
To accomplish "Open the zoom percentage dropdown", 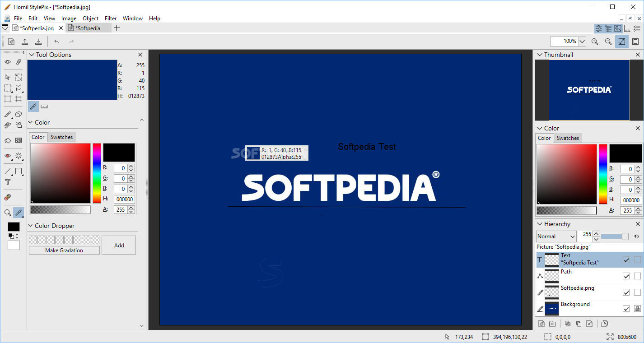I will [x=582, y=42].
